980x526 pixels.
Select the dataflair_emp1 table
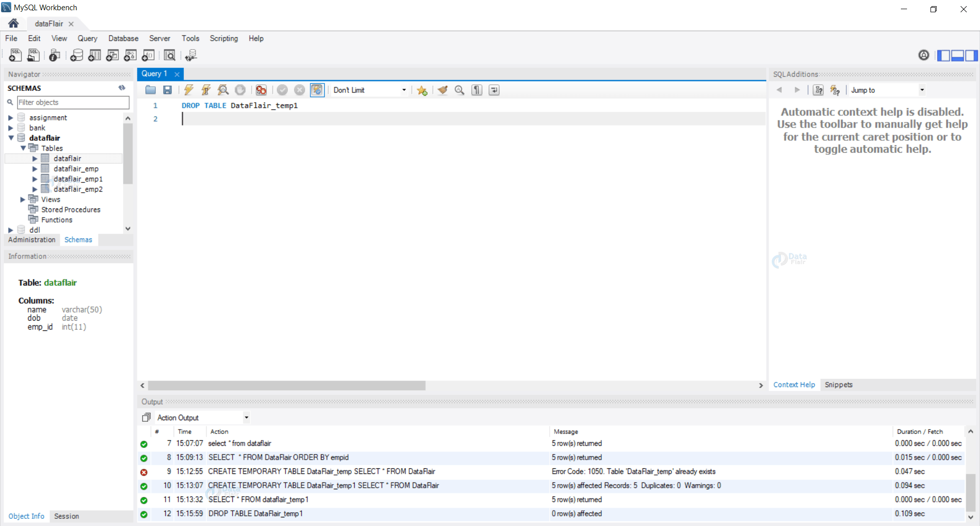pyautogui.click(x=78, y=179)
